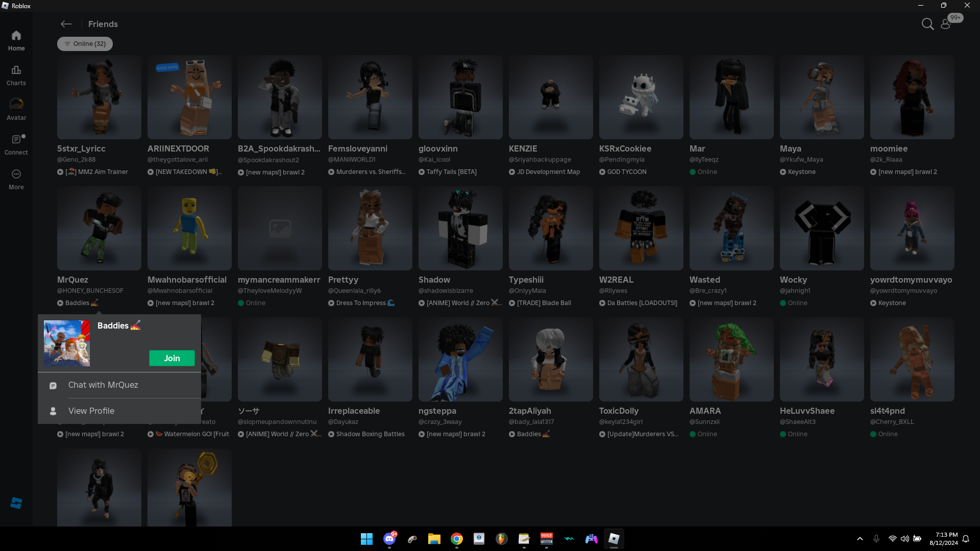Go back with the left arrow
The width and height of the screenshot is (980, 551).
point(66,24)
